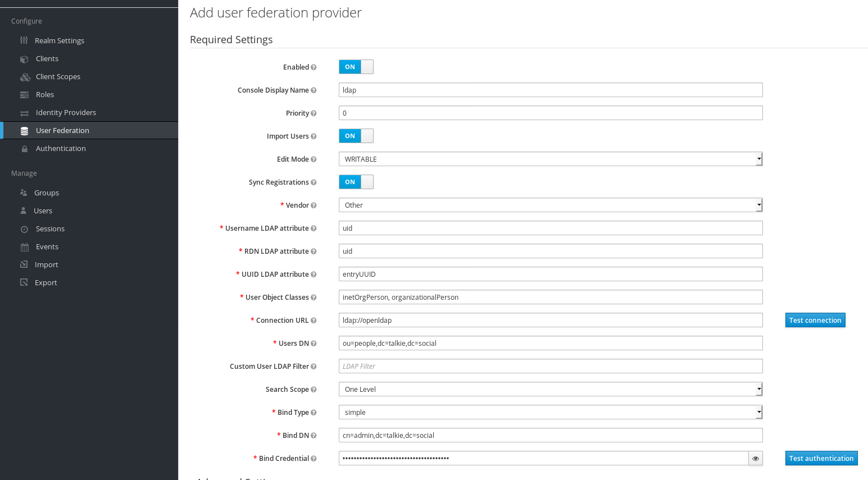This screenshot has width=868, height=480.
Task: Open Realm Settings from the sidebar
Action: point(59,40)
